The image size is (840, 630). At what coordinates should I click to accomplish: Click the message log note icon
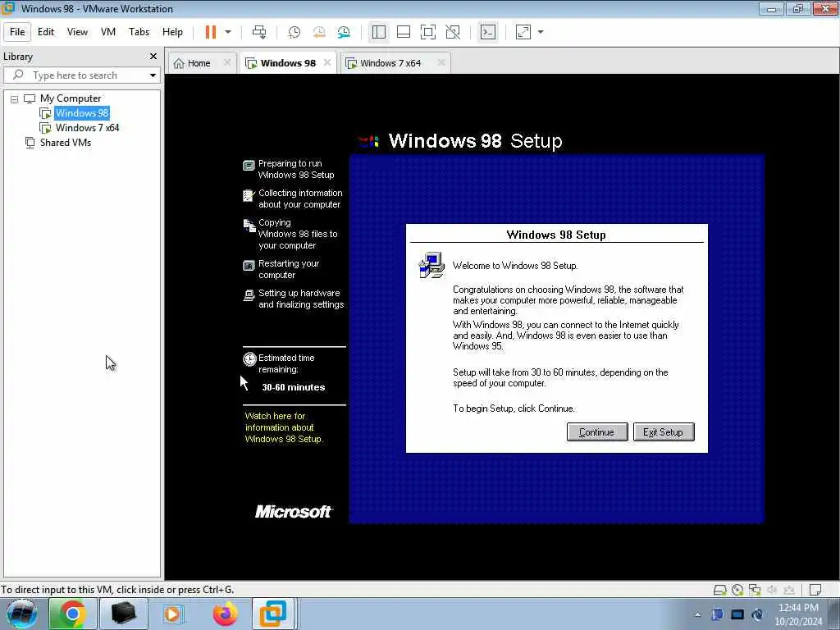[815, 590]
